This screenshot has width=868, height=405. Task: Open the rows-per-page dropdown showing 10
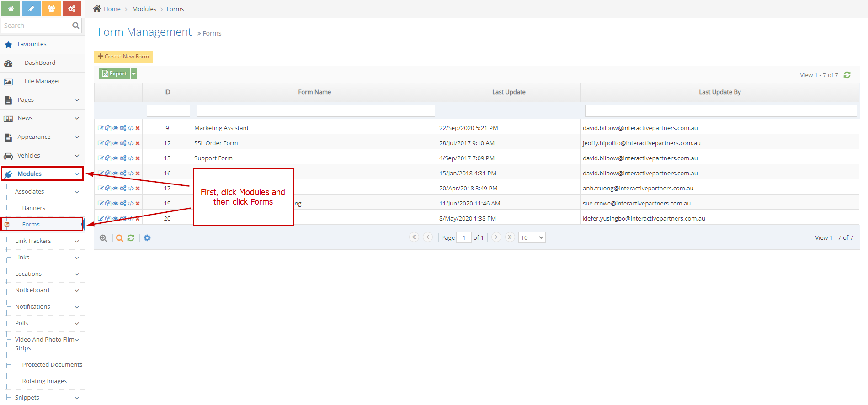pyautogui.click(x=532, y=237)
